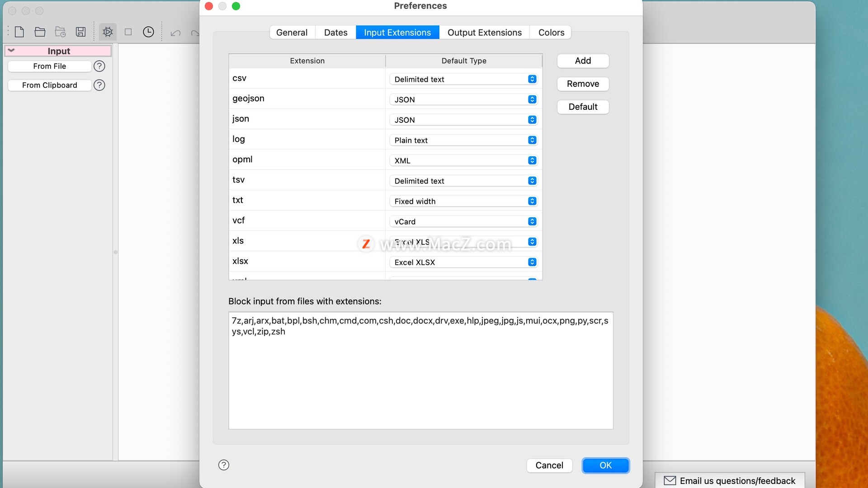868x488 pixels.
Task: Close the Preferences dialog with red button
Action: click(209, 6)
